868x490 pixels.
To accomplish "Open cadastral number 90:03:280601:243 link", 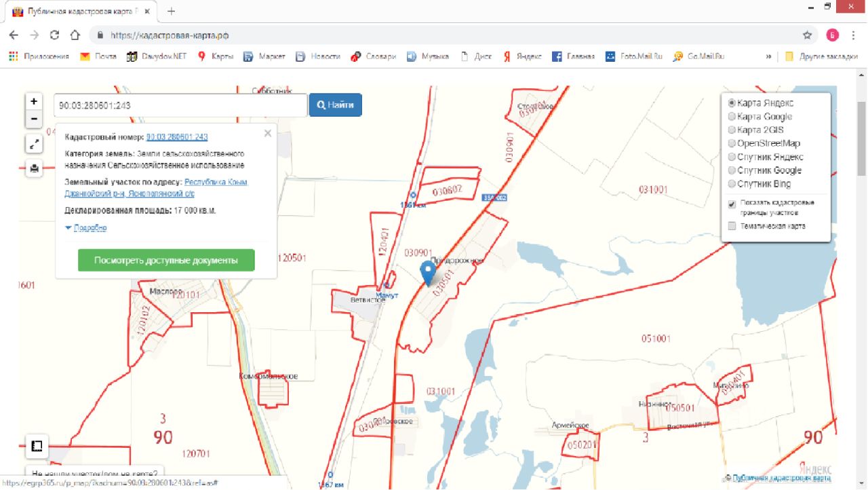I will point(177,137).
